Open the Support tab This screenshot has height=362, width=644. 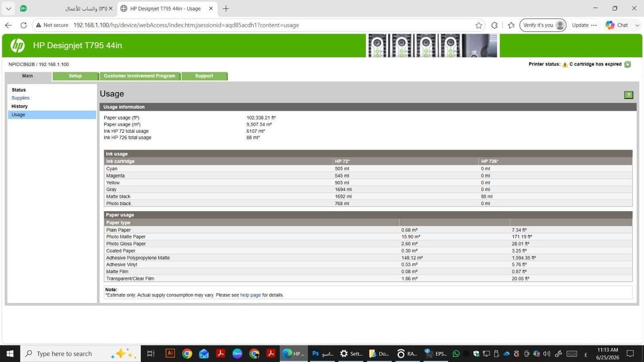(204, 76)
